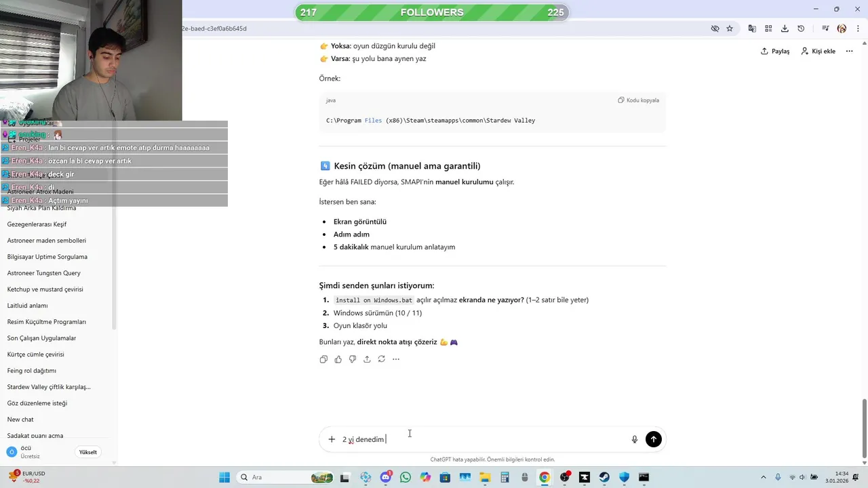
Task: Click the heading Kesin çözüm (manuel ama garantili)
Action: (407, 166)
